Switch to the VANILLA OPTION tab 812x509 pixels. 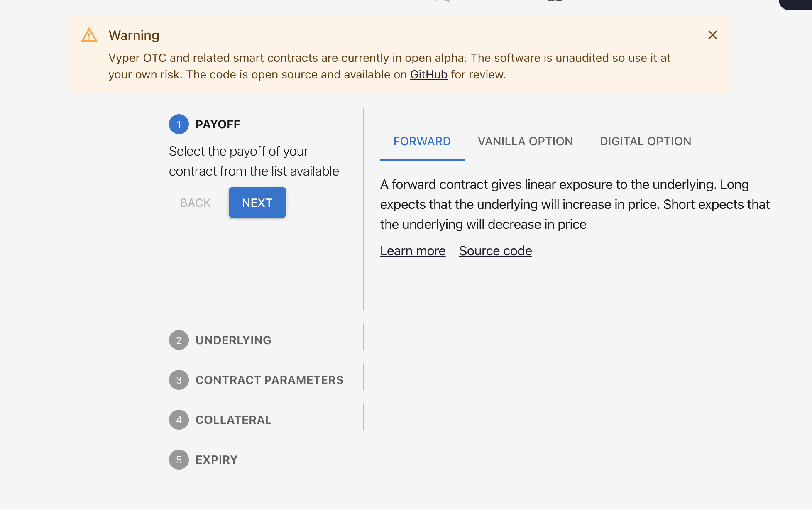tap(526, 142)
